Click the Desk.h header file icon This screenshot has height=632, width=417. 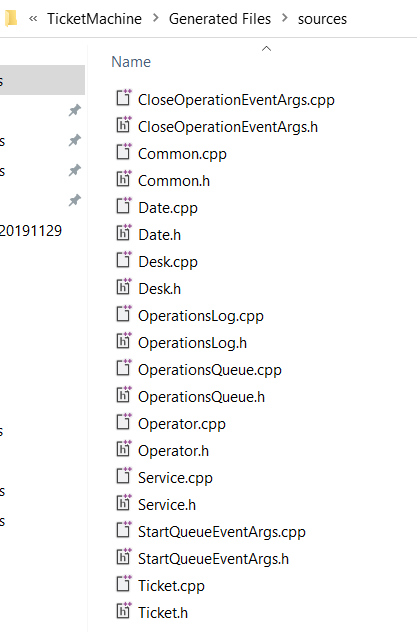[x=124, y=287]
